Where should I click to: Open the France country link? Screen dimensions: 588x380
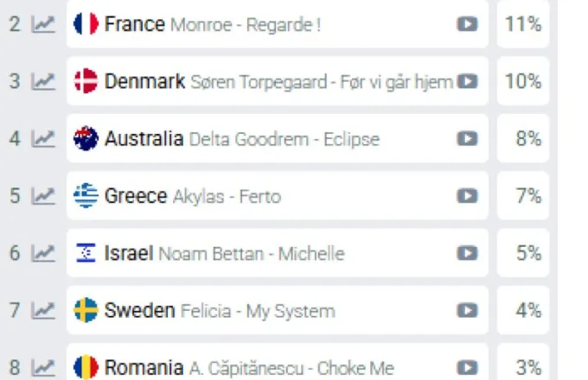(x=134, y=24)
